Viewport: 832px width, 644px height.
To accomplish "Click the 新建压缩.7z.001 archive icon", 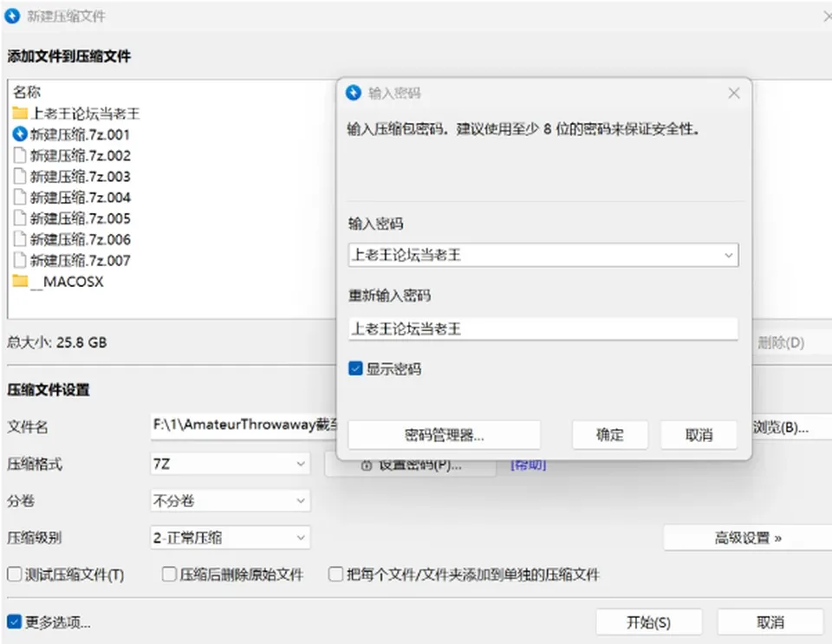I will tap(20, 134).
